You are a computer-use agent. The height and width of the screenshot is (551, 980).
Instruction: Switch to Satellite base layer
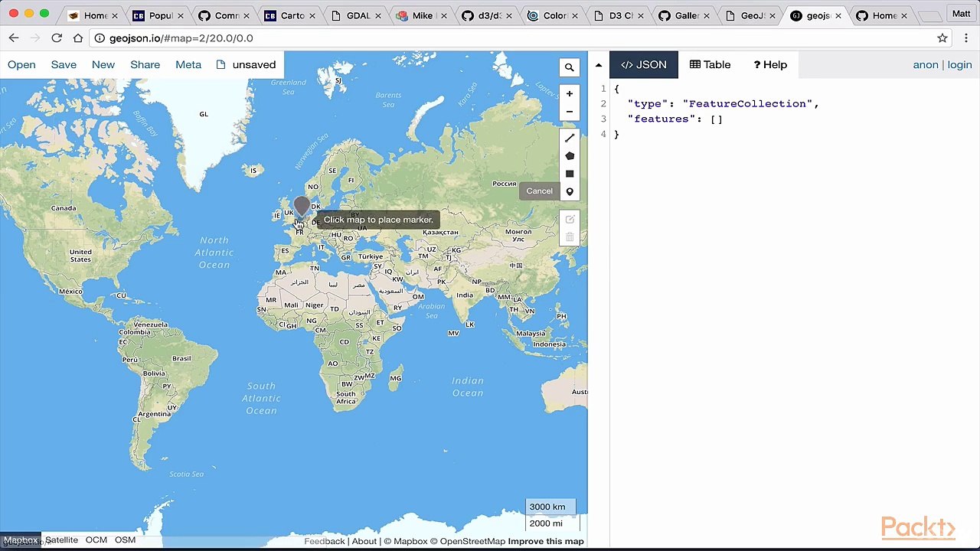(61, 540)
